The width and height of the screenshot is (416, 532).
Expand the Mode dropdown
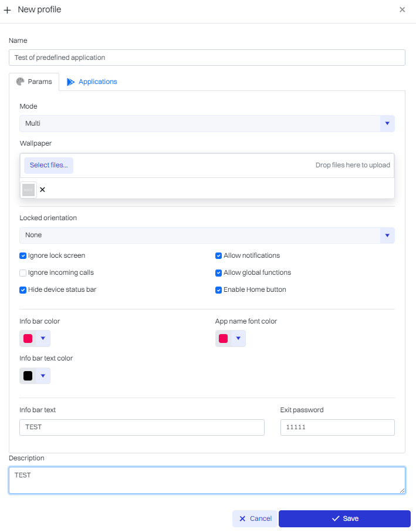(387, 124)
